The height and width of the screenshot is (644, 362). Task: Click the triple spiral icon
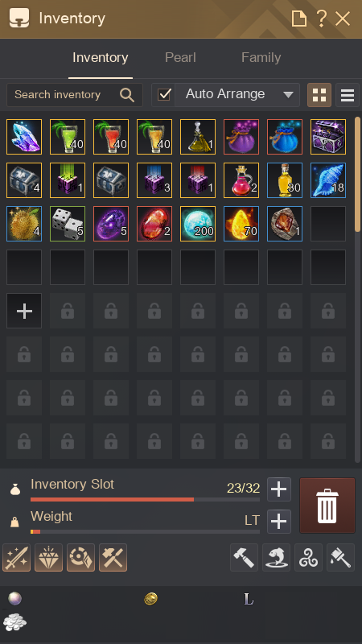308,557
